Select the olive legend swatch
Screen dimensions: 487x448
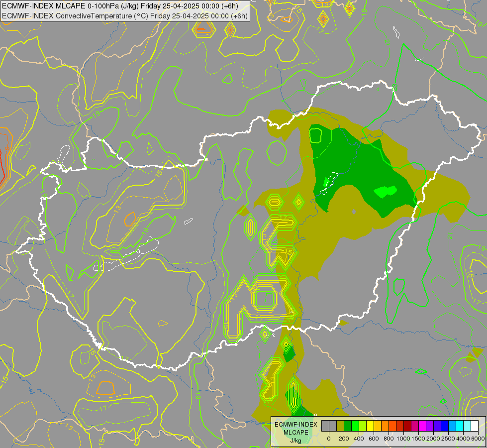pos(340,426)
